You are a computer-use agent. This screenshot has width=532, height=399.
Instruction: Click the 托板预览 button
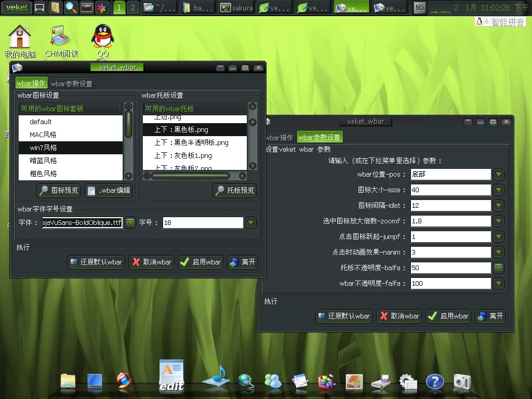pos(235,191)
